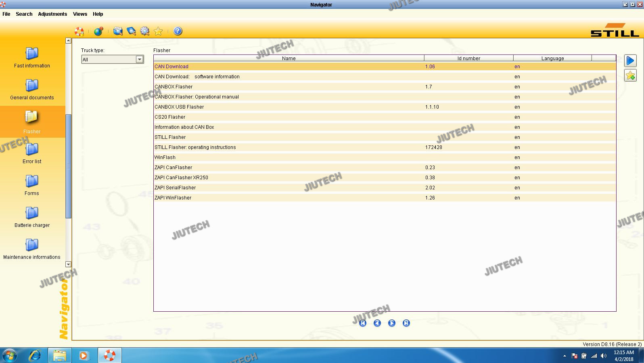The width and height of the screenshot is (644, 363).
Task: Select the CAN Download row
Action: [x=385, y=67]
